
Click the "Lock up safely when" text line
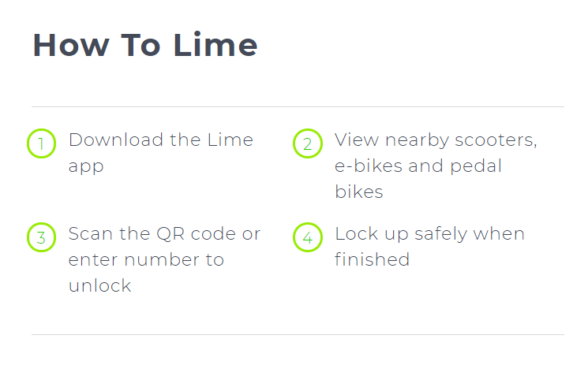coord(429,234)
